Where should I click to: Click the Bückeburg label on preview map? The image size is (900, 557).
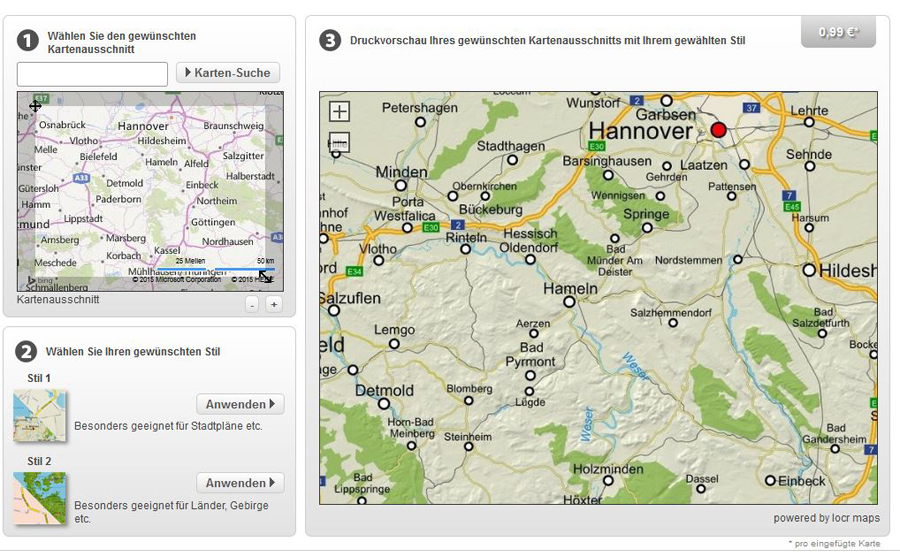pos(491,210)
